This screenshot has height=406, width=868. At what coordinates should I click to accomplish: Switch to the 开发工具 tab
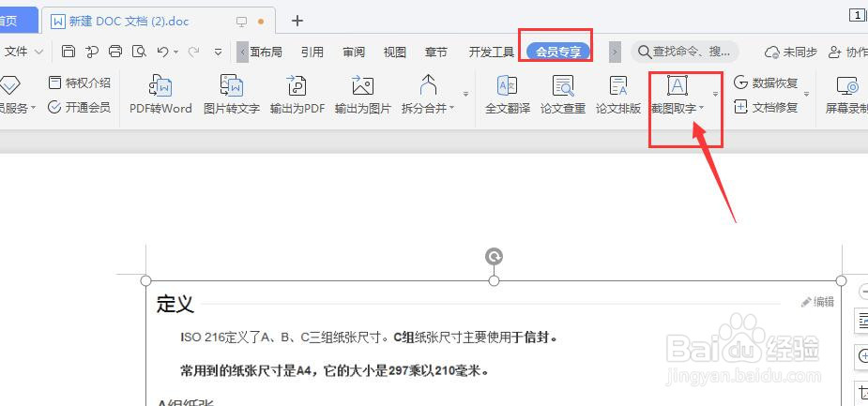pyautogui.click(x=492, y=52)
